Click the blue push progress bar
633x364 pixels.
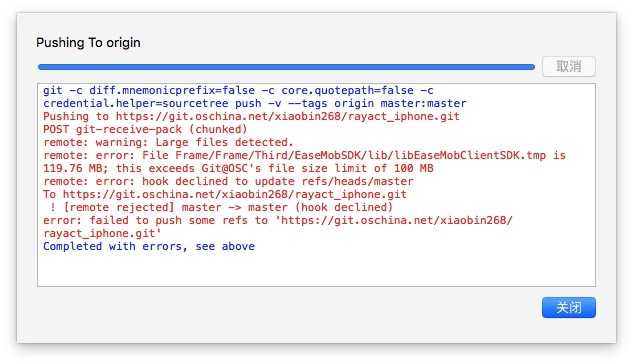[286, 67]
